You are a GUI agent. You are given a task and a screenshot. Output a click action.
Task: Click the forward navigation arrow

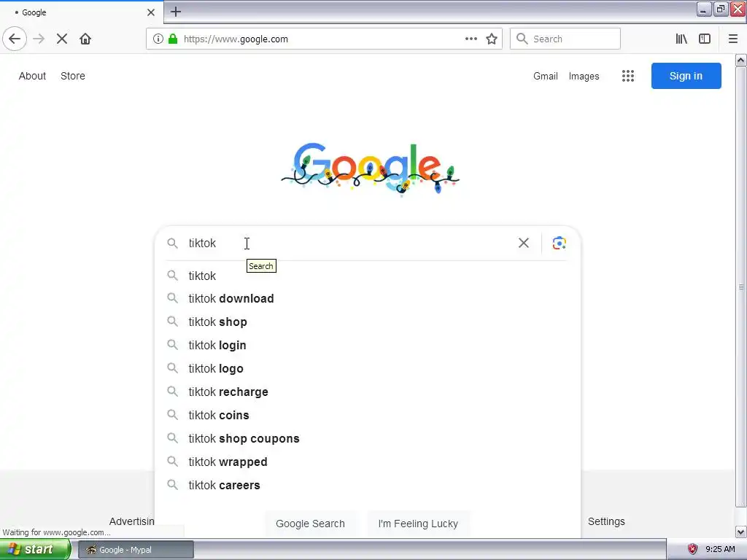[x=39, y=39]
